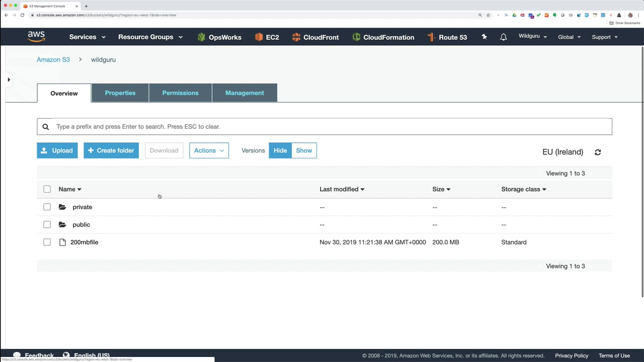
Task: Click the refresh icon beside EU (Ireland)
Action: point(598,152)
